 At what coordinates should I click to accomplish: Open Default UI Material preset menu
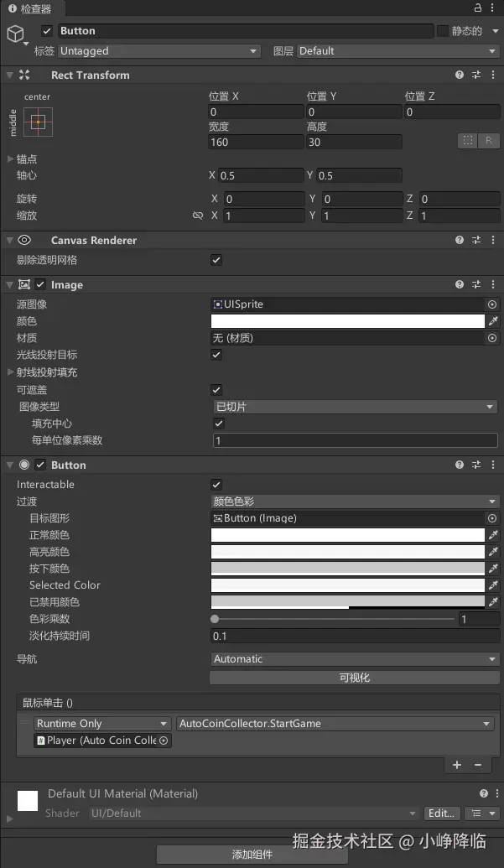(482, 813)
